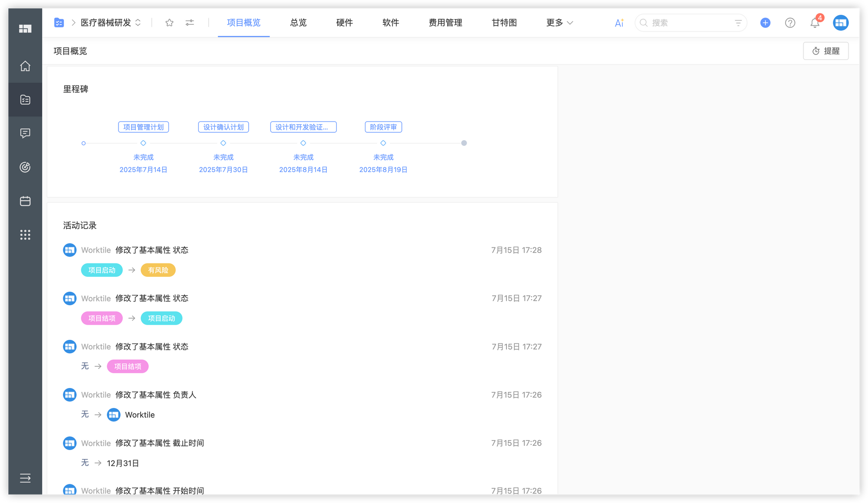The image size is (868, 503).
Task: Open search filter options icon
Action: click(x=738, y=23)
